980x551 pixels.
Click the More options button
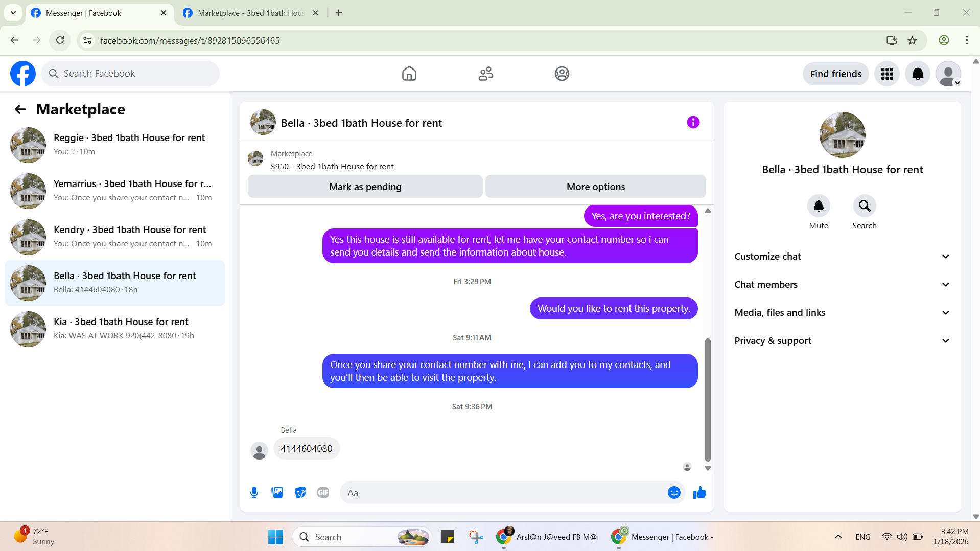point(595,187)
